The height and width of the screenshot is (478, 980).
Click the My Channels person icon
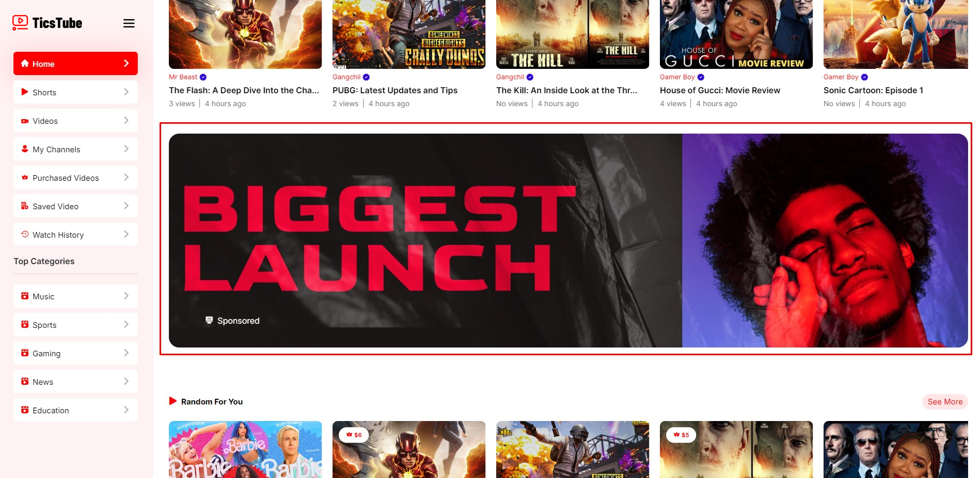[24, 149]
